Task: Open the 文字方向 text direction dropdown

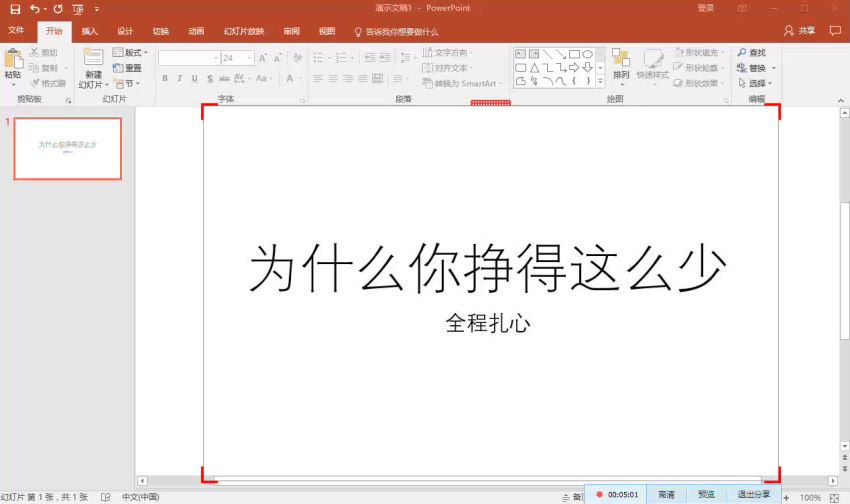Action: coord(448,53)
